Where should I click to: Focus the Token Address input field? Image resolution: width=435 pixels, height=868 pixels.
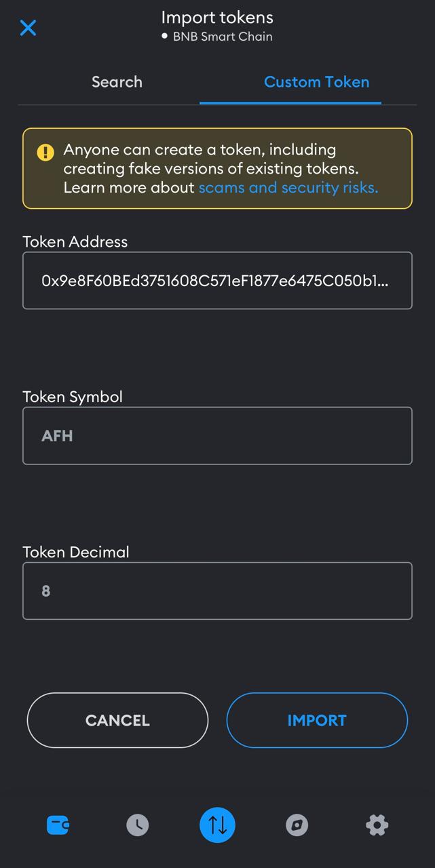pyautogui.click(x=217, y=281)
